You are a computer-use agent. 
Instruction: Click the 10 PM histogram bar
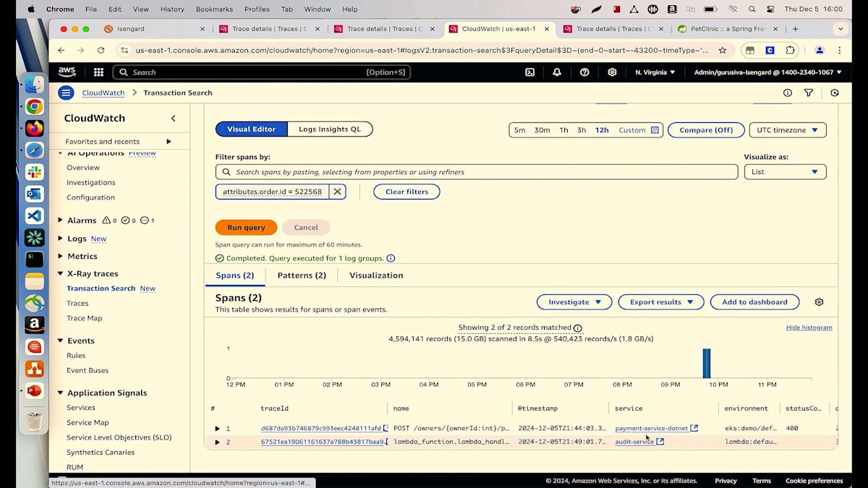click(707, 363)
